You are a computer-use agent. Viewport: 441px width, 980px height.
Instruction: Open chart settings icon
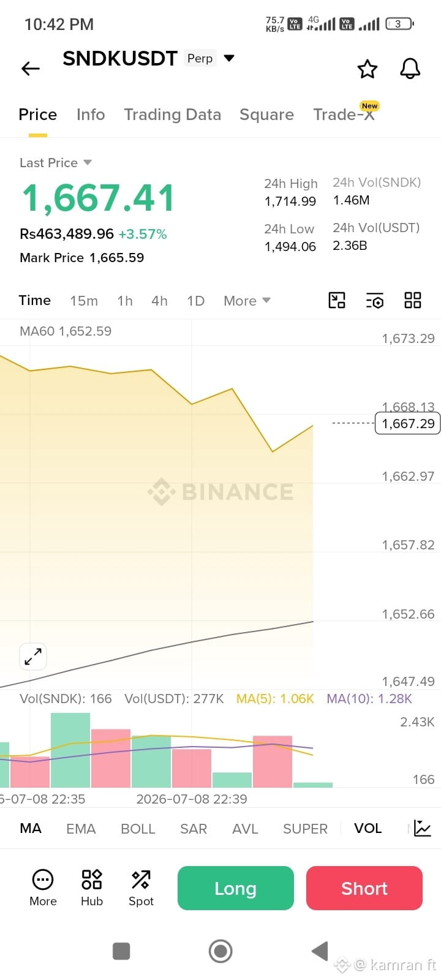point(375,300)
